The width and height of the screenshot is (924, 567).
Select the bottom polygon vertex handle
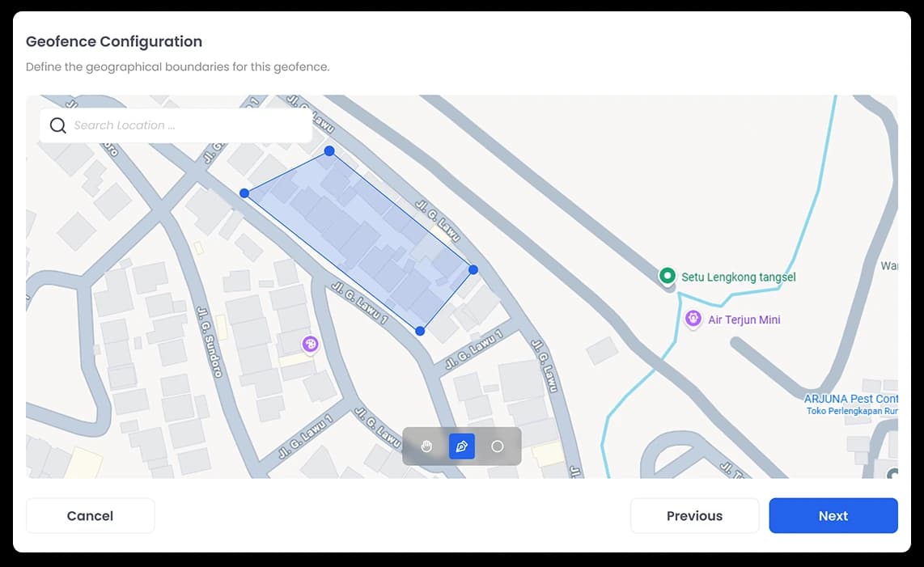(420, 332)
